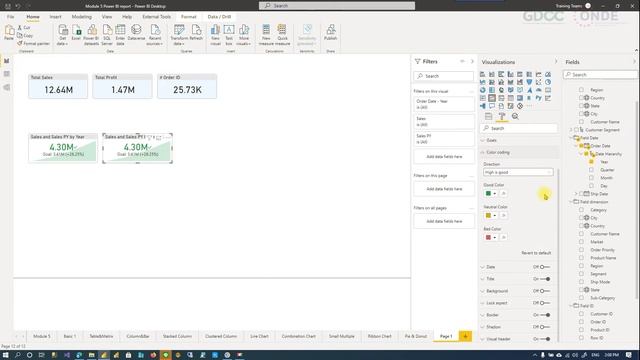Click the Format painter tool
This screenshot has width=640, height=360.
(x=33, y=43)
